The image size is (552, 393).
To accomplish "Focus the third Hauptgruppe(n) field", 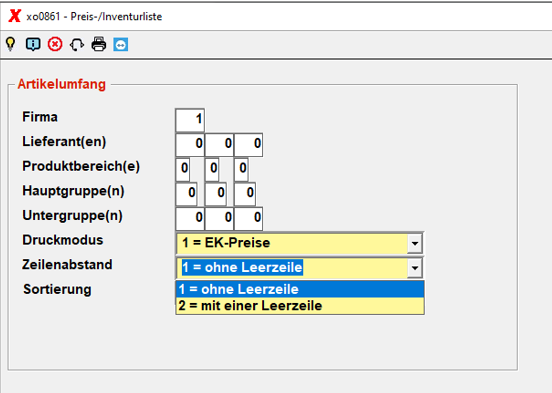I will point(245,194).
